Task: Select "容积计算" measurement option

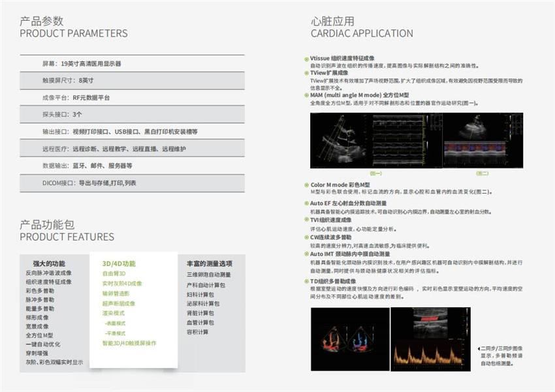Action: pos(197,332)
